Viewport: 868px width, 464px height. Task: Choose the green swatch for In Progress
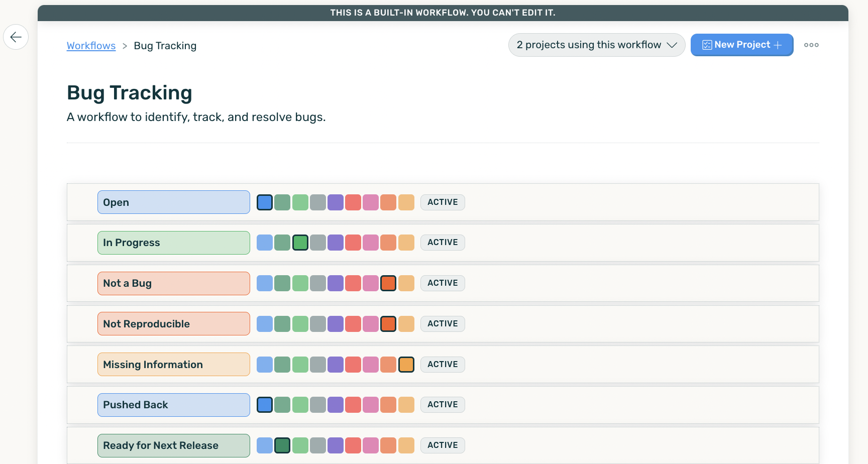(300, 243)
